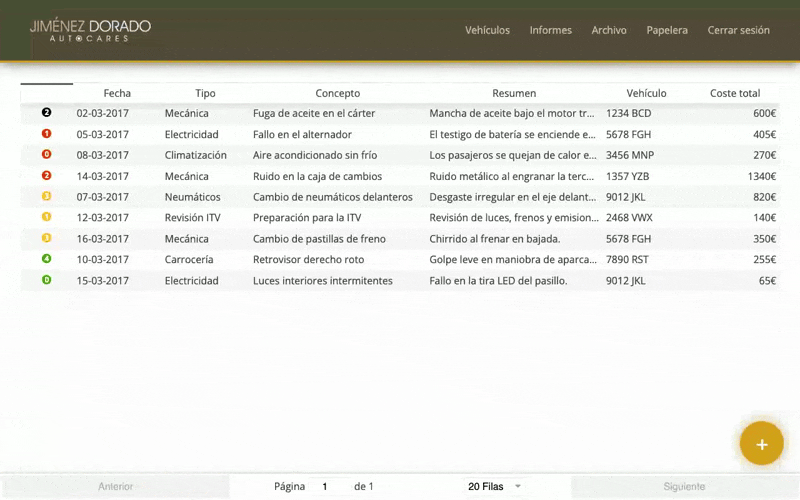Click the Jiménez Dorado Autocares logo
This screenshot has height=500, width=800.
click(90, 31)
